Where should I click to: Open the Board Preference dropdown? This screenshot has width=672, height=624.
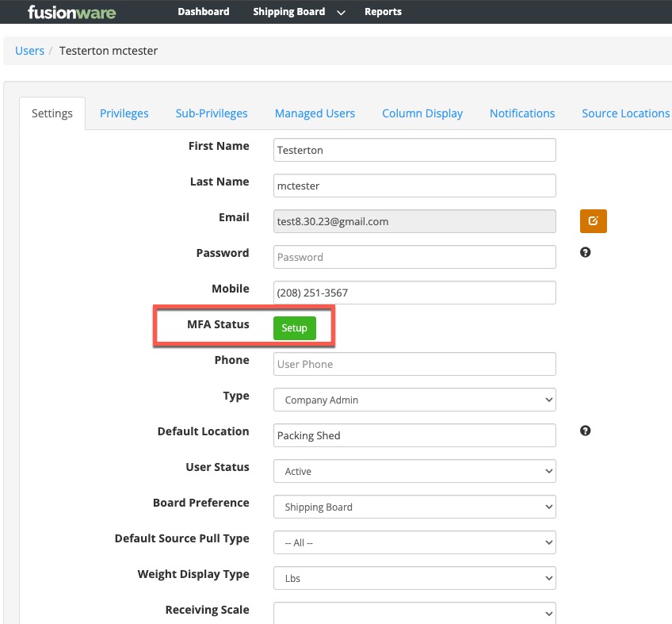[414, 507]
